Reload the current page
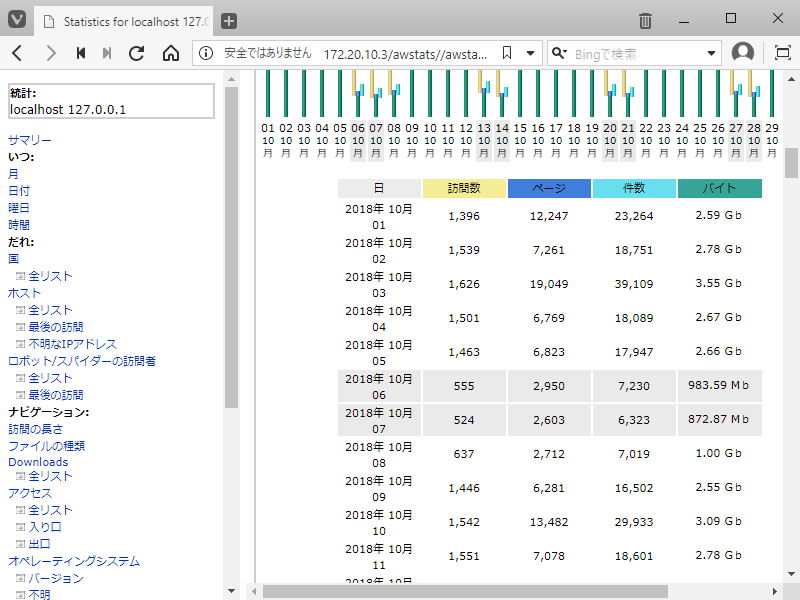The width and height of the screenshot is (800, 600). [x=136, y=53]
